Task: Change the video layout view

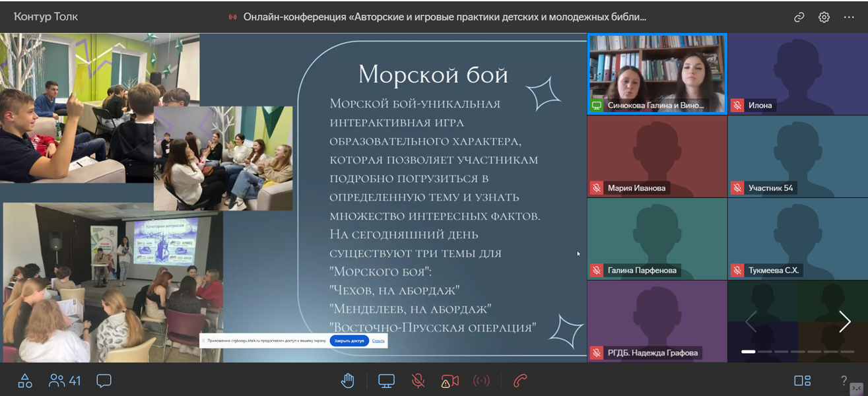Action: (x=802, y=381)
